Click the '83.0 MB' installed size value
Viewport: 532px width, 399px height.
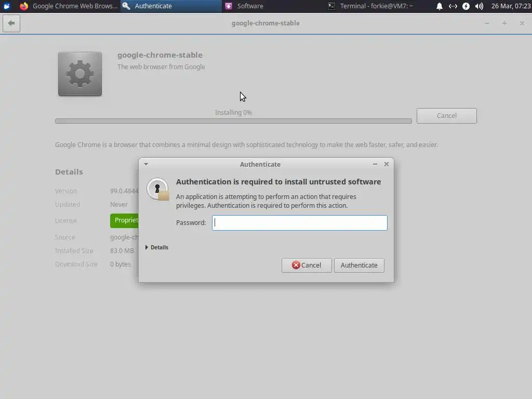122,251
